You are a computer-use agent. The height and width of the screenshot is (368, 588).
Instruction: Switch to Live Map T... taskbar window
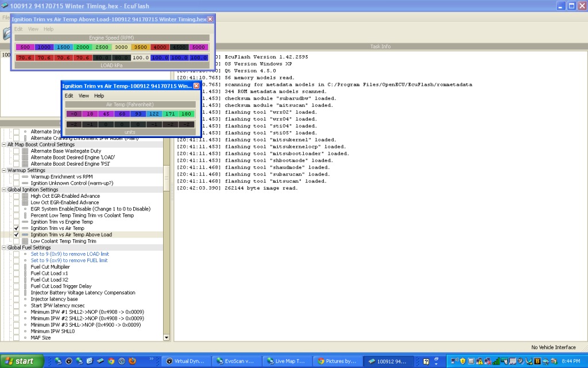[x=287, y=361]
